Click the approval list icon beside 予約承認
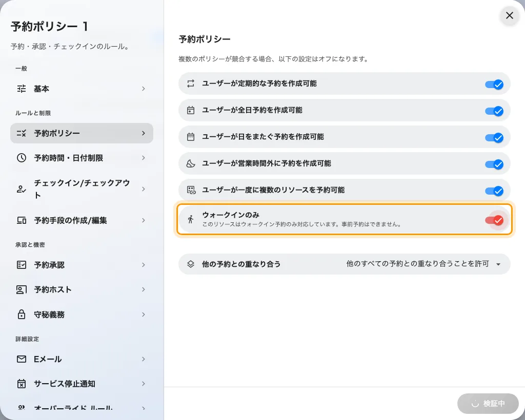The width and height of the screenshot is (525, 420). 22,265
